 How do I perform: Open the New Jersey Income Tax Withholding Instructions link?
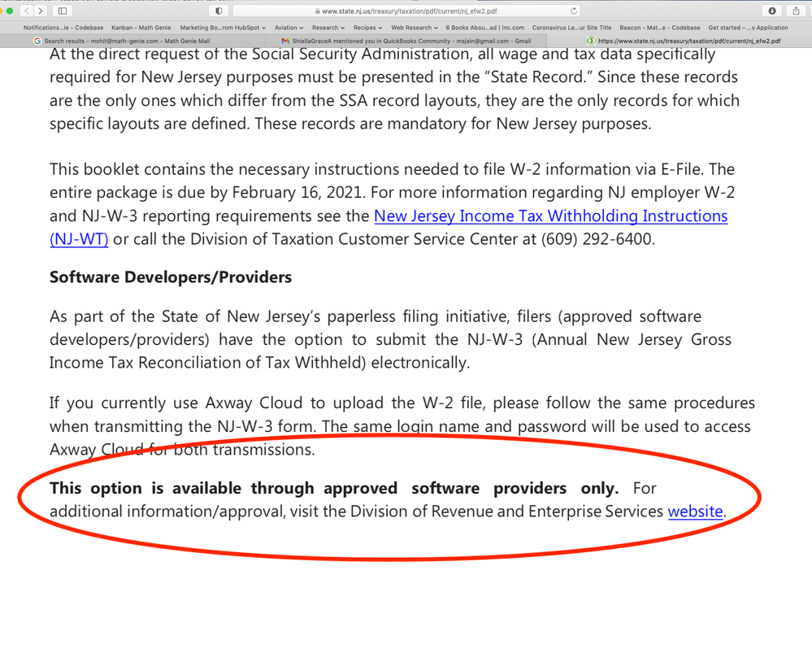coord(551,216)
